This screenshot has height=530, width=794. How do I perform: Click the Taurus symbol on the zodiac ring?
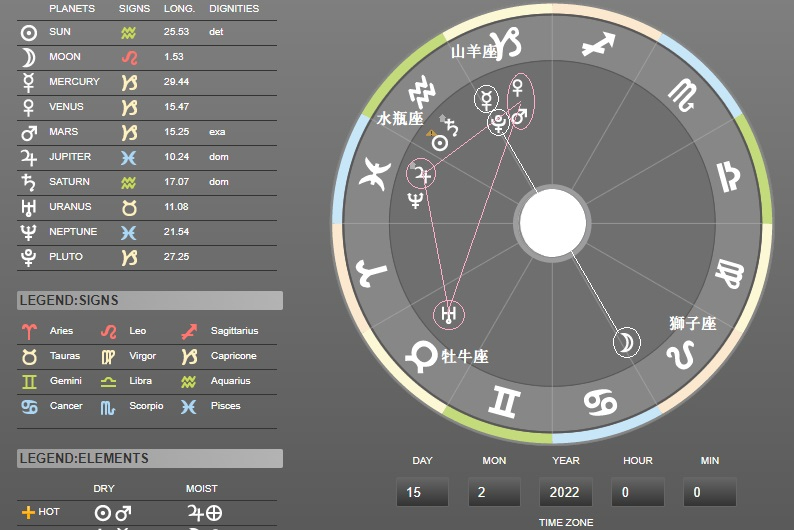click(x=420, y=355)
